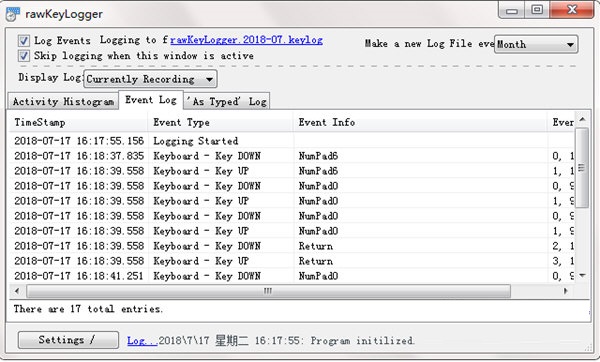Viewport: 600px width, 362px height.
Task: Click the Event Info column header
Action: 420,122
